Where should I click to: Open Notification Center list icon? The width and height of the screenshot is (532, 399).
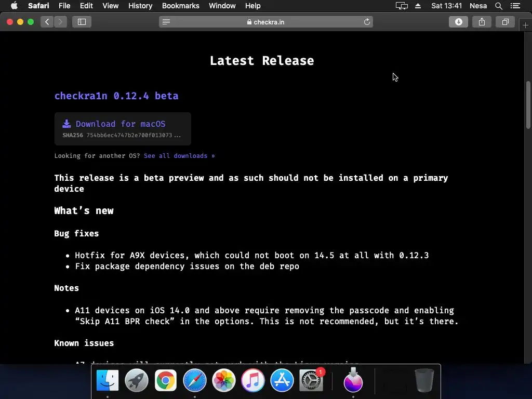tap(515, 6)
